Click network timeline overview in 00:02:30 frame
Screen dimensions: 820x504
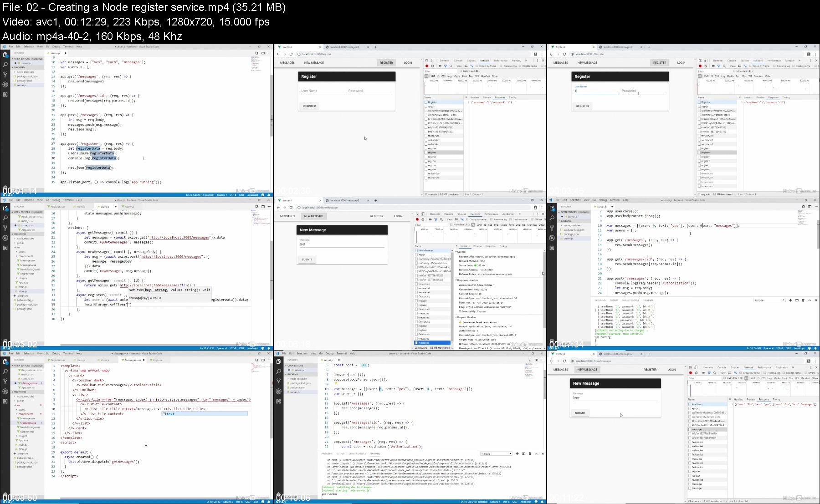pos(485,87)
